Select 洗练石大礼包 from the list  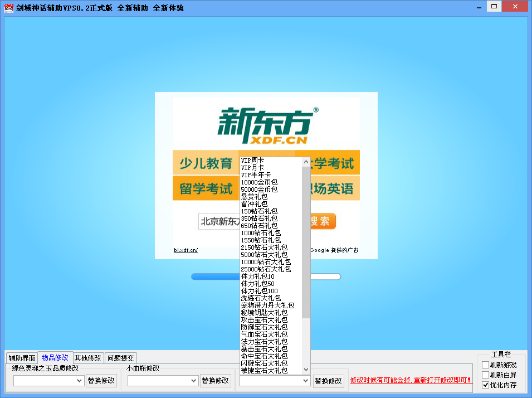[271, 298]
